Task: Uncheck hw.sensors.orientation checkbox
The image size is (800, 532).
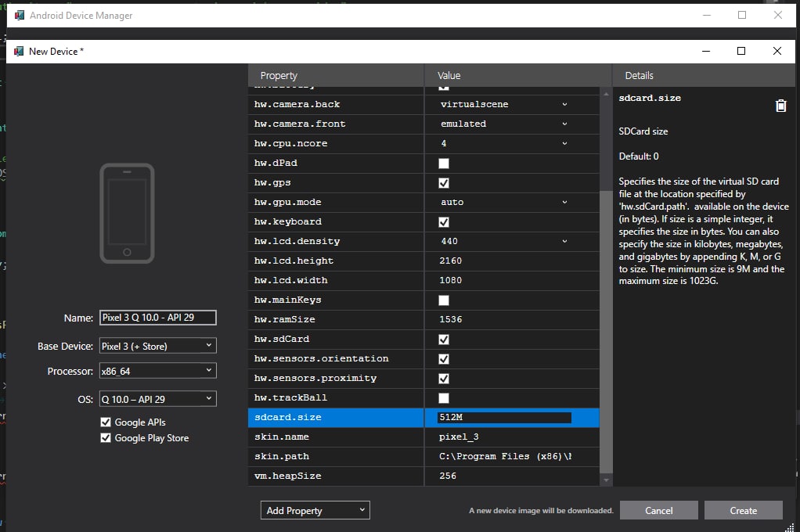Action: tap(444, 359)
